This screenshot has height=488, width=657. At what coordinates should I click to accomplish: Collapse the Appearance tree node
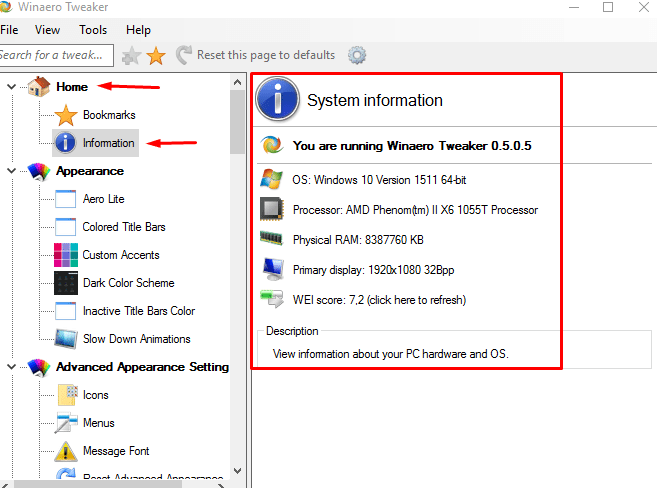[x=12, y=171]
